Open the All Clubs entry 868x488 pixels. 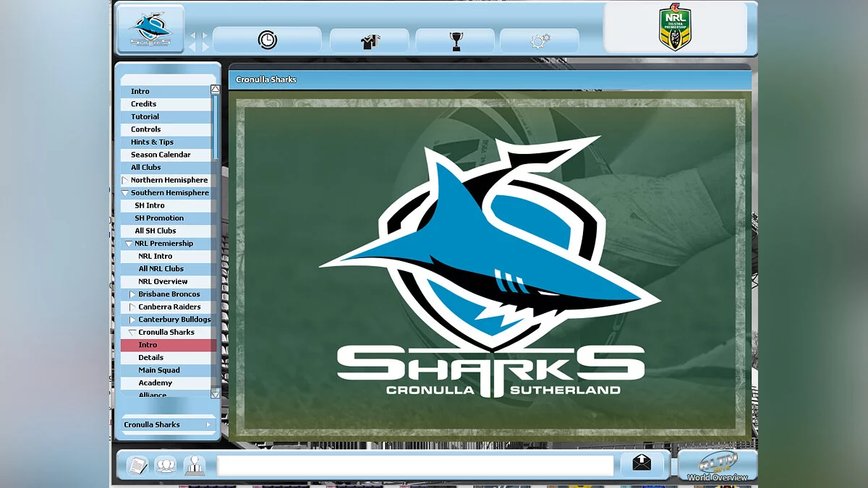point(166,168)
